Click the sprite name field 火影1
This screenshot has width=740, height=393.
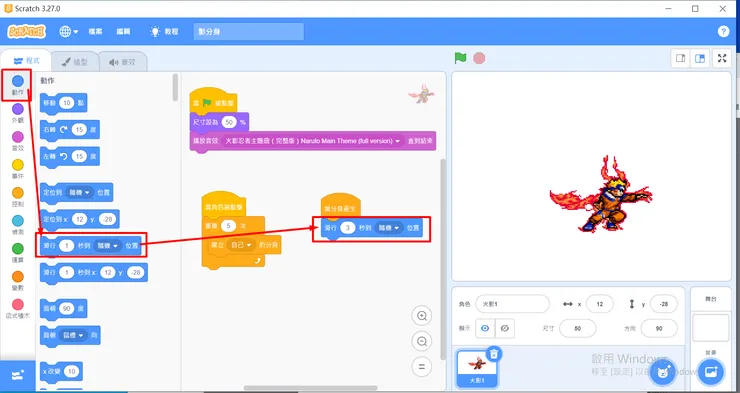(512, 304)
